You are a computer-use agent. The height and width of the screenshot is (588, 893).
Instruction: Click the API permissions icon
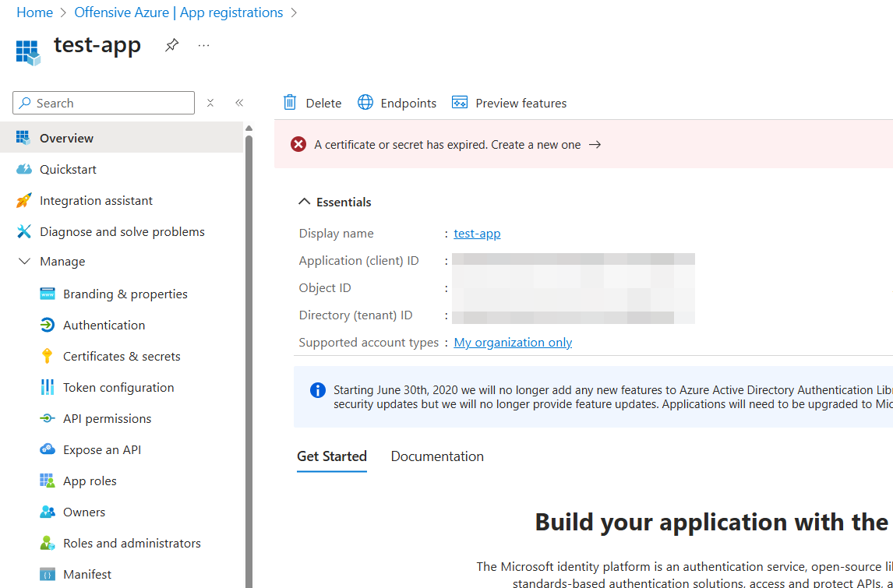pos(48,418)
